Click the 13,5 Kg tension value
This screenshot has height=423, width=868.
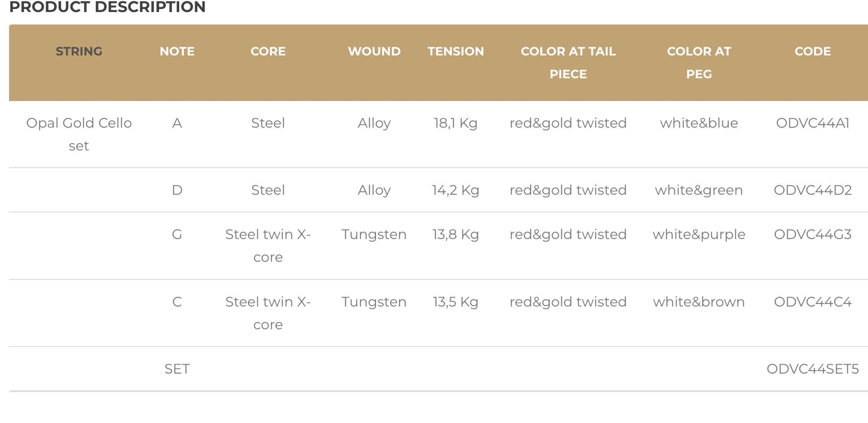(x=455, y=302)
